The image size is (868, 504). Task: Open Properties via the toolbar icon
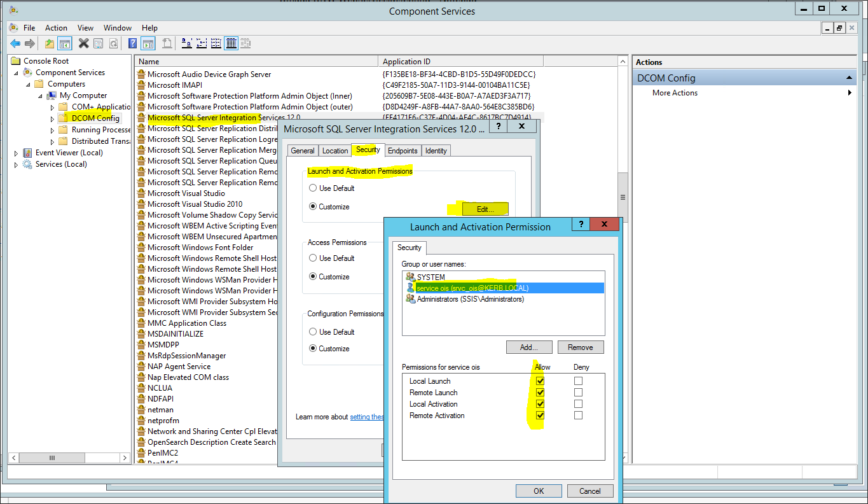98,43
